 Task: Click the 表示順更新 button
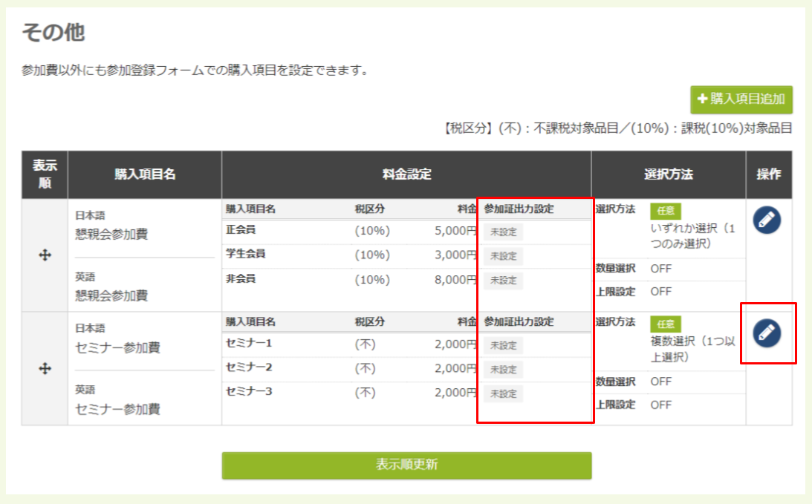(406, 465)
